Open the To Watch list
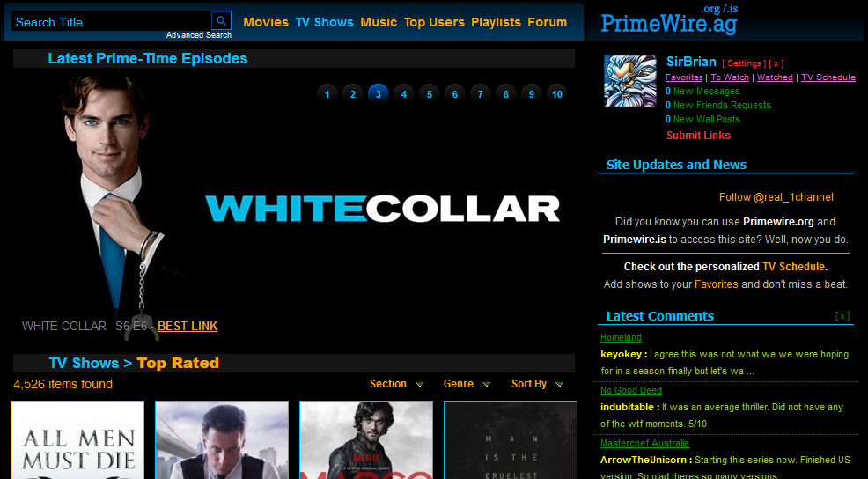 coord(730,77)
